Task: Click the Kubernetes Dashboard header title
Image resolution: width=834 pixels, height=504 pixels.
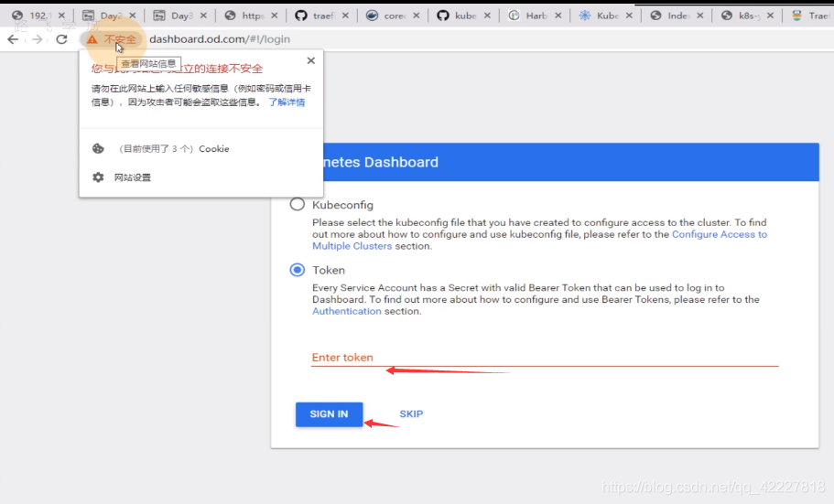Action: pyautogui.click(x=381, y=162)
